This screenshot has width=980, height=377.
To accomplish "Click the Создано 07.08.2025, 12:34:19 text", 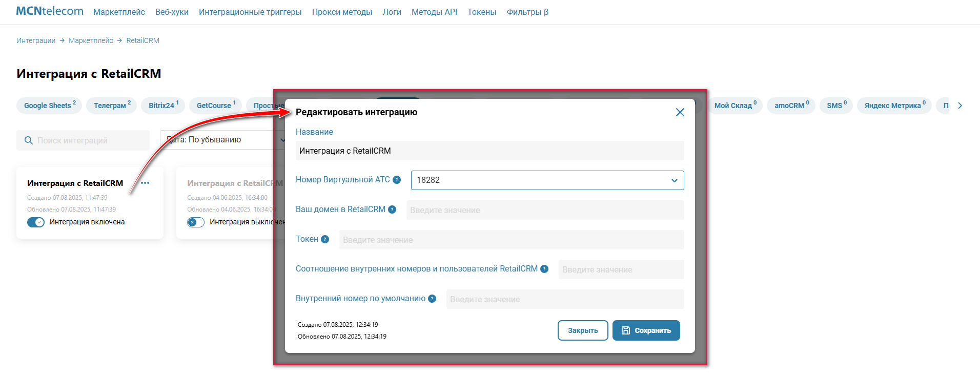I will tap(338, 325).
